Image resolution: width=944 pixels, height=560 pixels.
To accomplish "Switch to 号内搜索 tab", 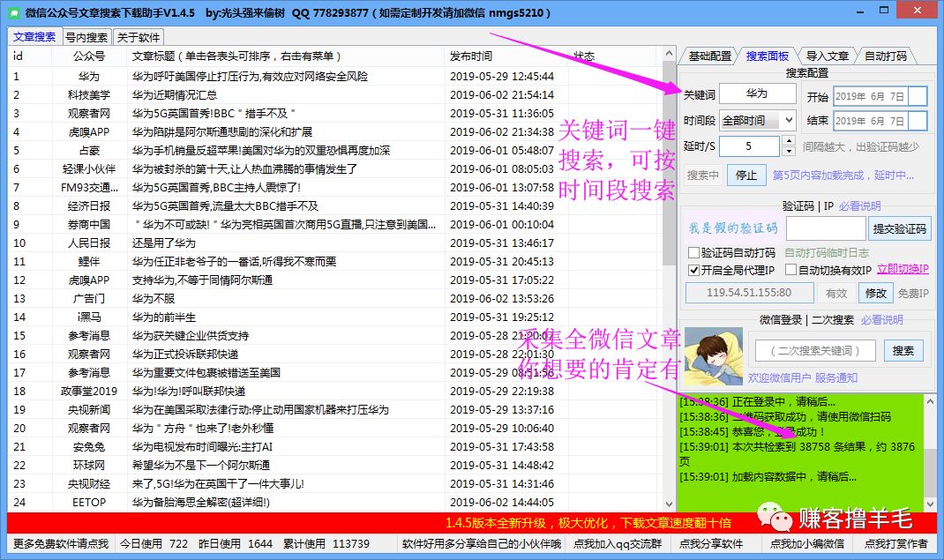I will click(x=86, y=37).
